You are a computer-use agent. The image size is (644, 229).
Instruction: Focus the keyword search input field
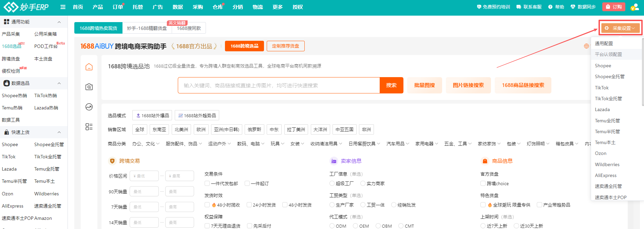[279, 85]
